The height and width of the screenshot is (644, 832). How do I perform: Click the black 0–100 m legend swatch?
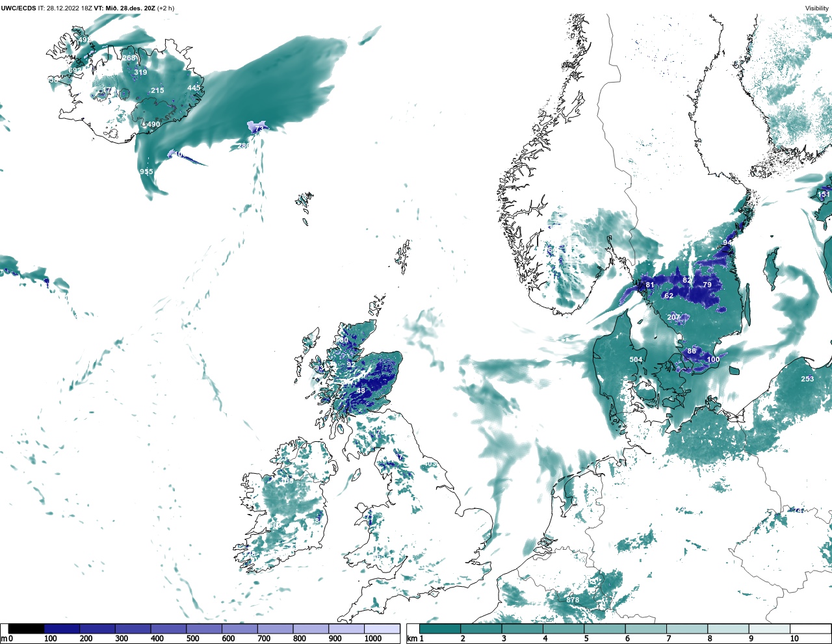[x=27, y=628]
